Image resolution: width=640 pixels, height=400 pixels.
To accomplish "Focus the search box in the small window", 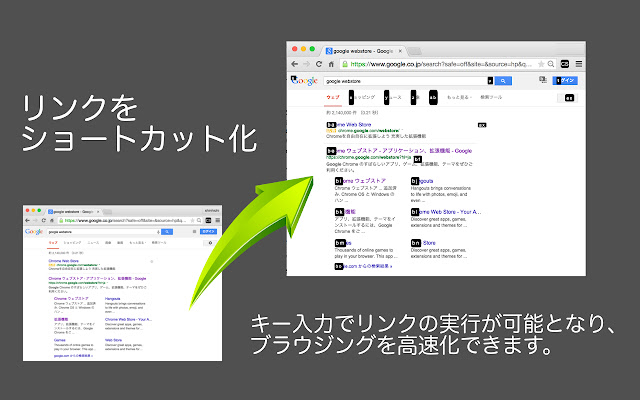I will pos(102,232).
